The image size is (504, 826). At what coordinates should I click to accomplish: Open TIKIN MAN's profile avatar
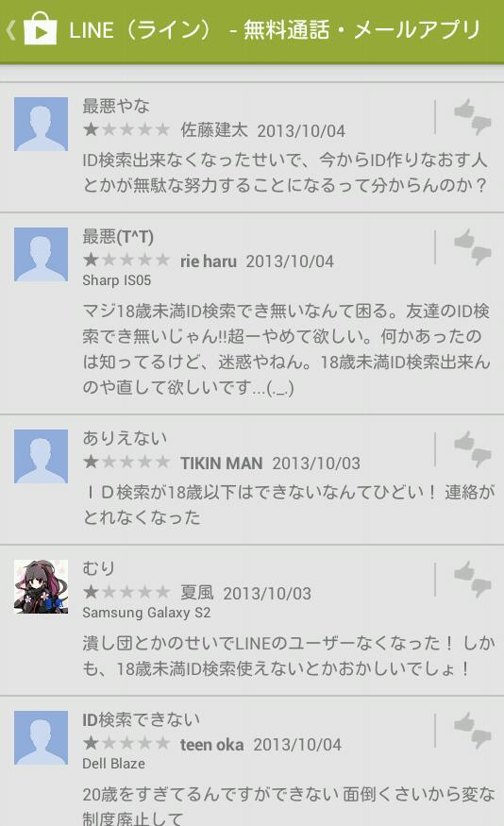pyautogui.click(x=42, y=456)
